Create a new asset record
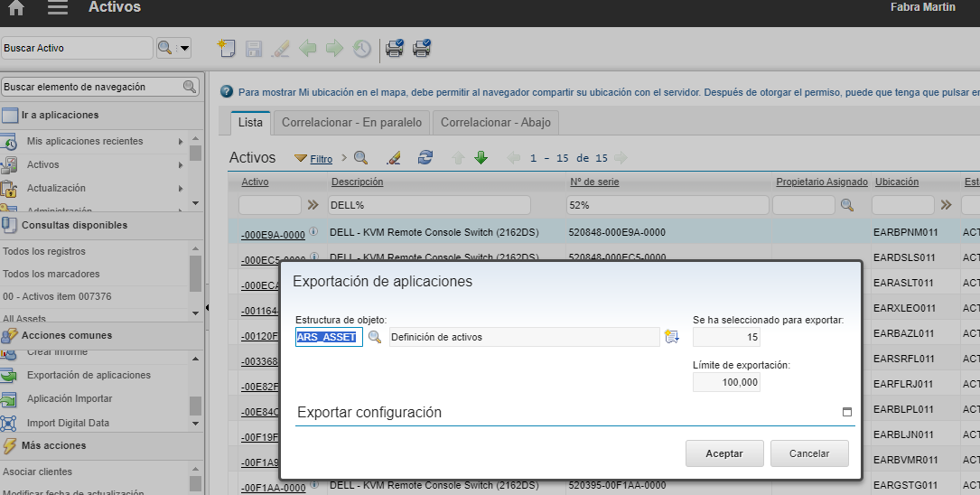This screenshot has height=495, width=980. click(226, 48)
